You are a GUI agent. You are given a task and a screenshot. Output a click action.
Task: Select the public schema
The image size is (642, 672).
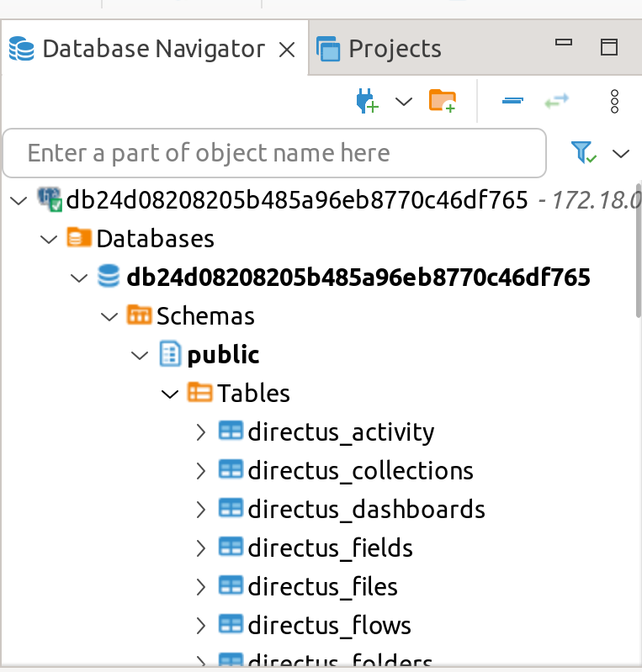coord(223,355)
